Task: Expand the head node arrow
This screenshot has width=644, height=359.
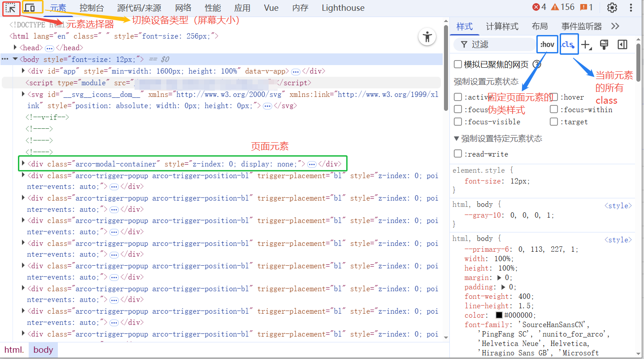Action: [16, 48]
